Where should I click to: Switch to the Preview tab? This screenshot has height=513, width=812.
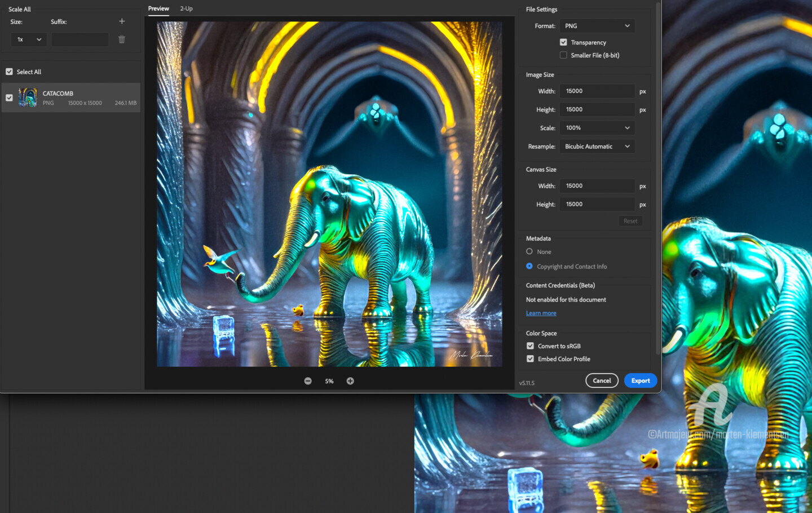tap(158, 8)
